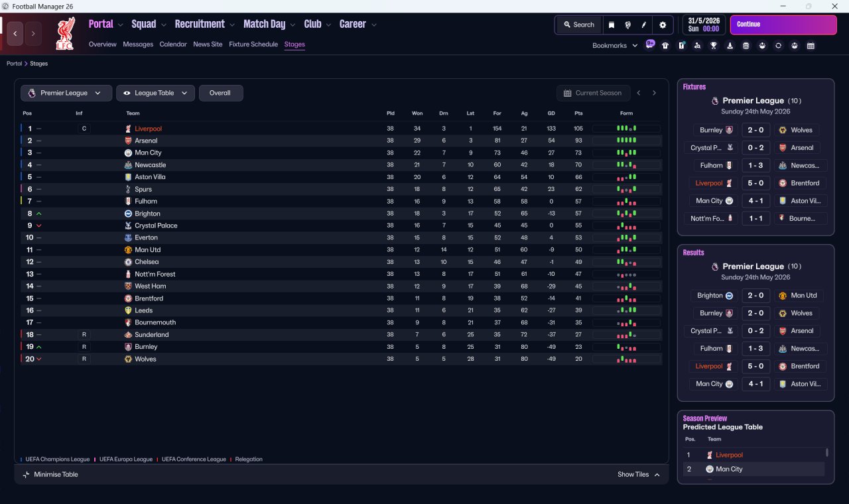Image resolution: width=849 pixels, height=504 pixels.
Task: Open the 4 - 1 Man City score in Fixtures
Action: click(756, 201)
